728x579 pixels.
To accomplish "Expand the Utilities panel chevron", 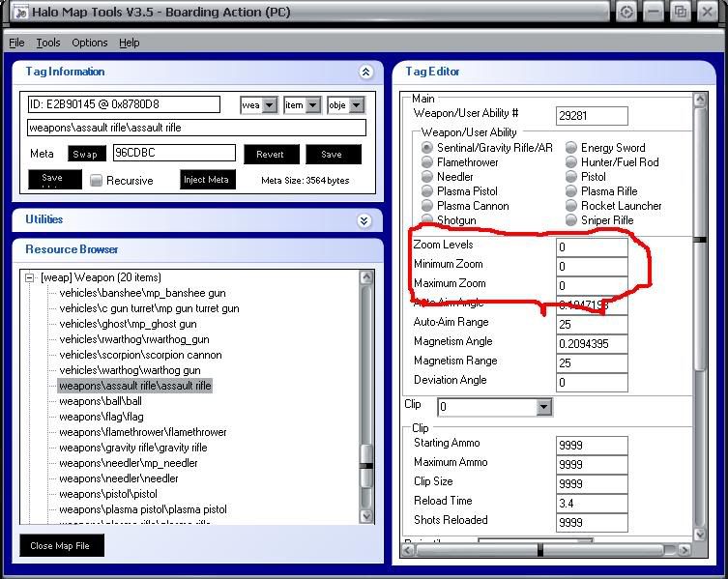I will pyautogui.click(x=364, y=220).
